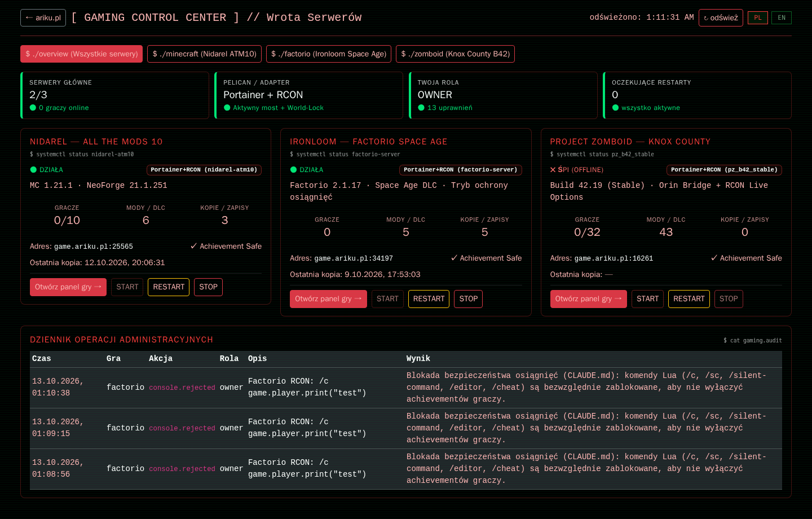Click START on the Nidarel card
The height and width of the screenshot is (519, 812).
(127, 287)
